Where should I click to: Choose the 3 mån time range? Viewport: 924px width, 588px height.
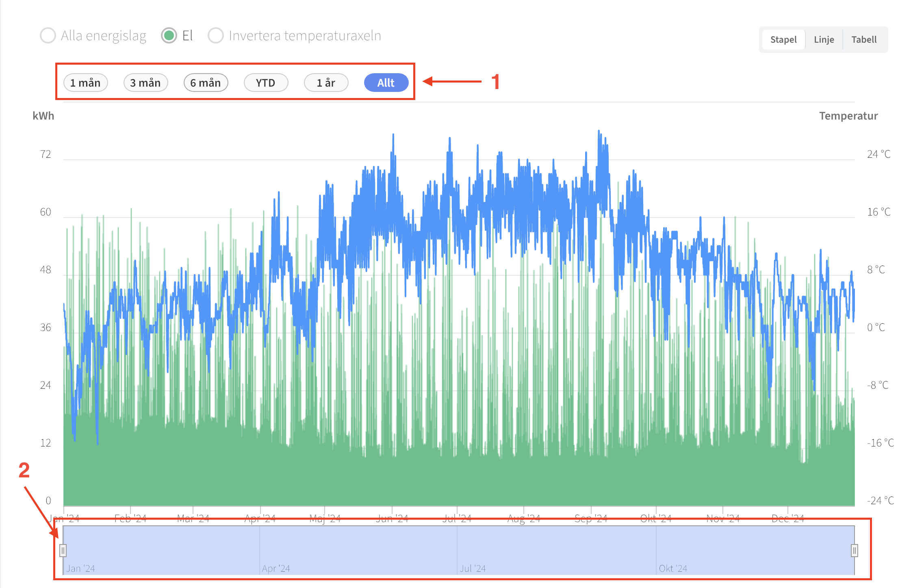coord(145,83)
